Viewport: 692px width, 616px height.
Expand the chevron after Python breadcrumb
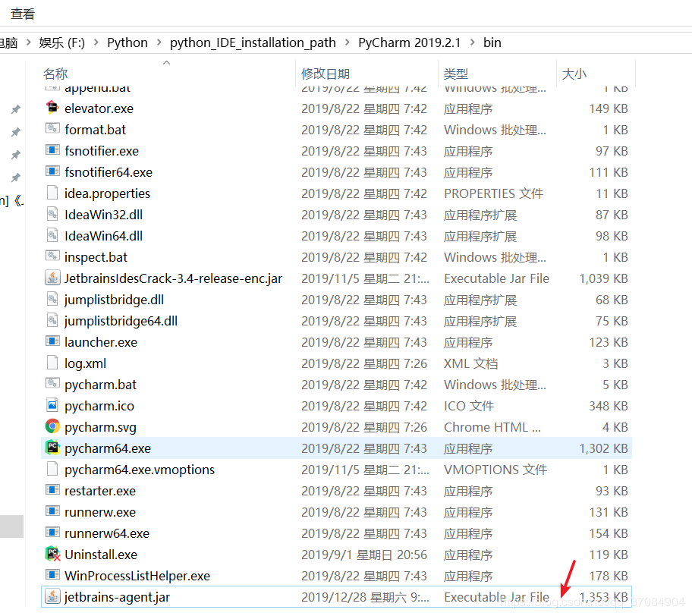coord(159,42)
